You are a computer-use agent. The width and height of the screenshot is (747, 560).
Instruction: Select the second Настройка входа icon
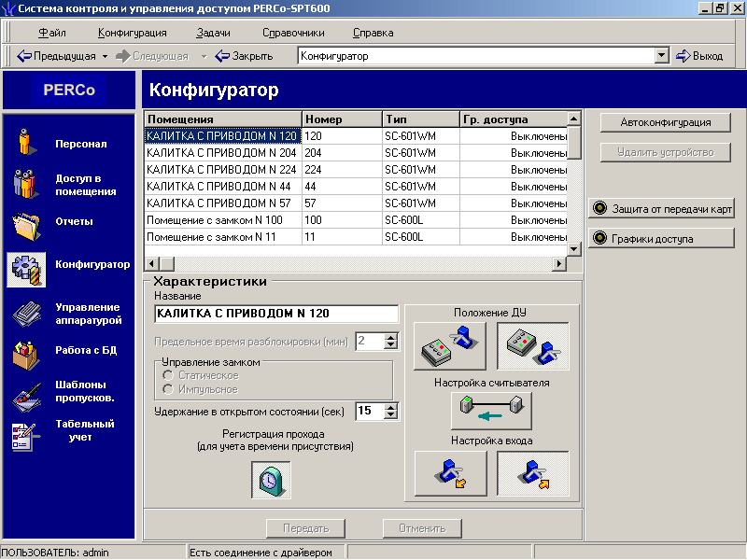click(x=533, y=474)
